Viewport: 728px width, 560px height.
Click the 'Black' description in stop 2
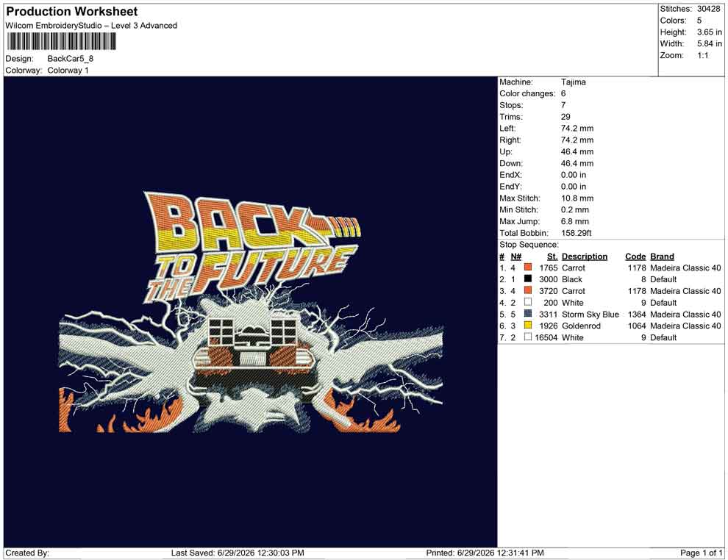click(x=572, y=279)
